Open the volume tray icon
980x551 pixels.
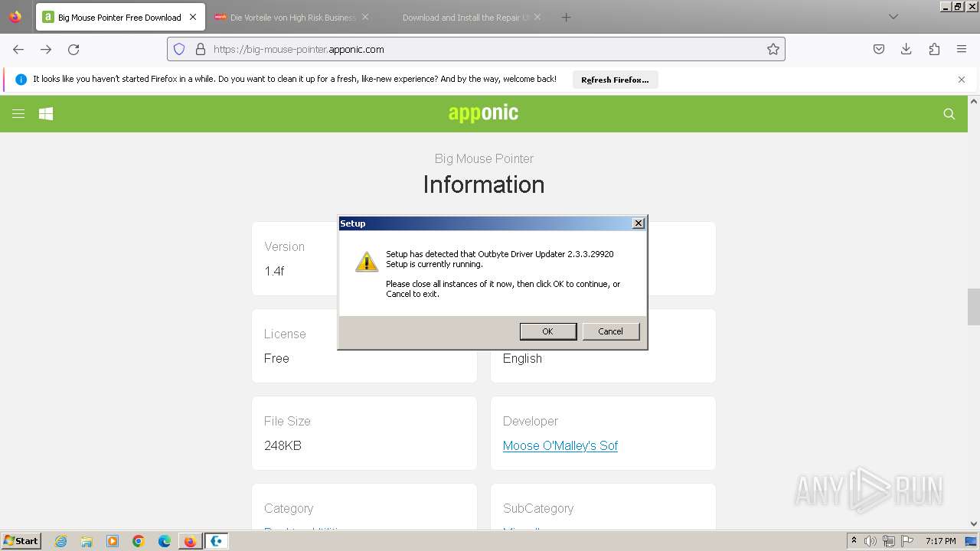[x=871, y=541]
